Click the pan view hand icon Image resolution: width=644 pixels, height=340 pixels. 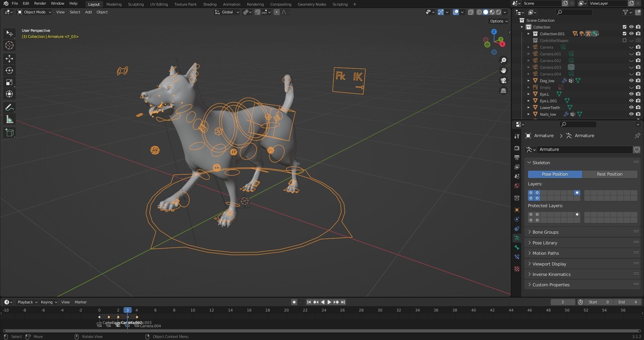(503, 70)
